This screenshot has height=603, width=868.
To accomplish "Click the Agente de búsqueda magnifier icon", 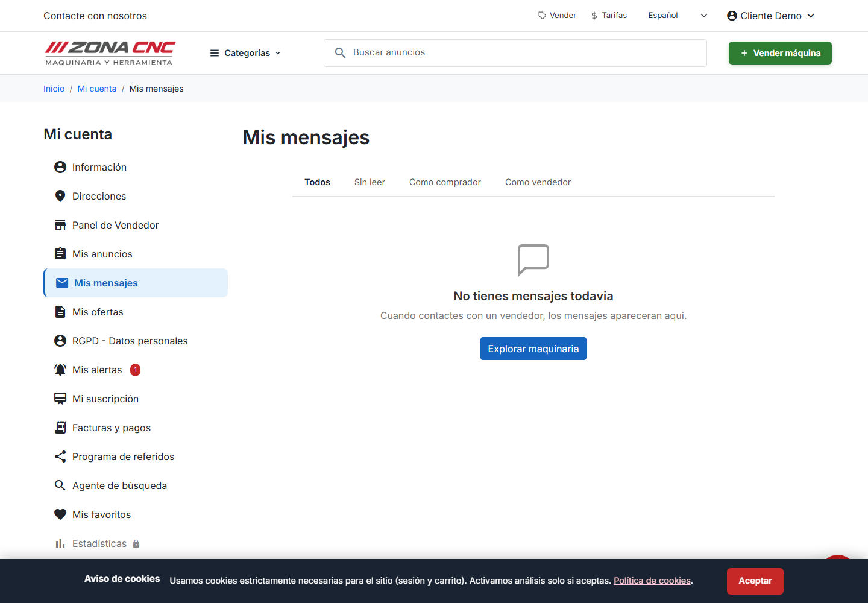I will tap(60, 485).
